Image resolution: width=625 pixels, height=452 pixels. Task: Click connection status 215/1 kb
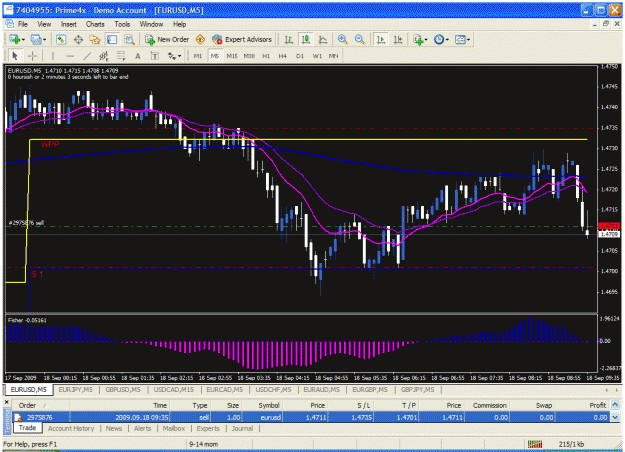571,444
